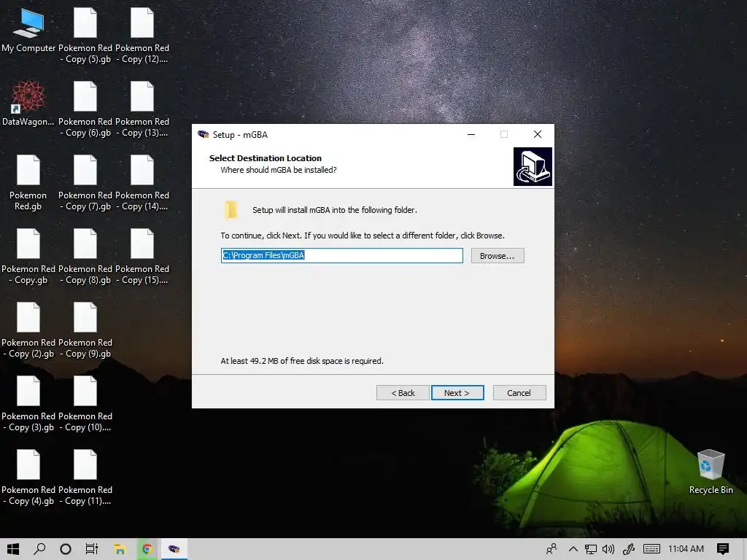Screen dimensions: 747x560
Task: Select Pokemon Red - Copy (4).gb file
Action: pos(28,478)
